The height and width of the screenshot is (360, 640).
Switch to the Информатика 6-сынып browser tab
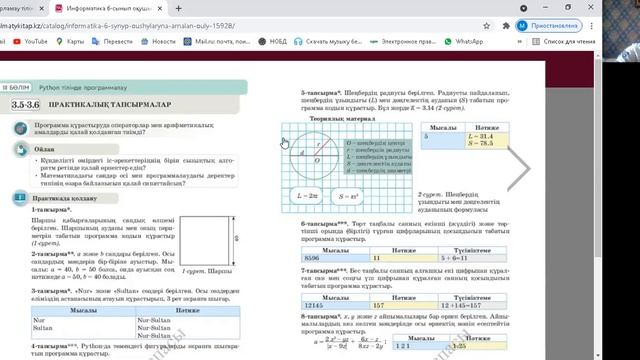tap(109, 8)
